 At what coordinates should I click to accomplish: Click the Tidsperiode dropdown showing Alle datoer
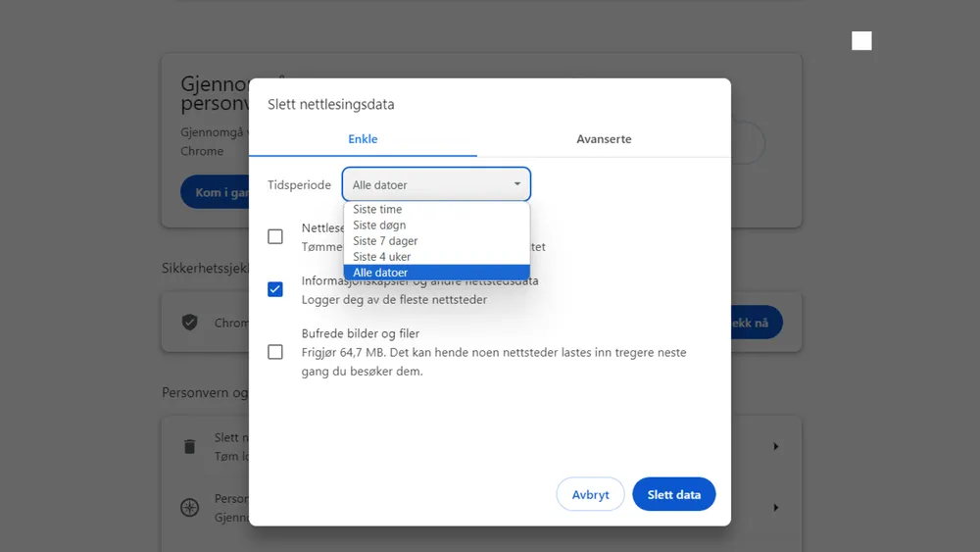(x=436, y=184)
